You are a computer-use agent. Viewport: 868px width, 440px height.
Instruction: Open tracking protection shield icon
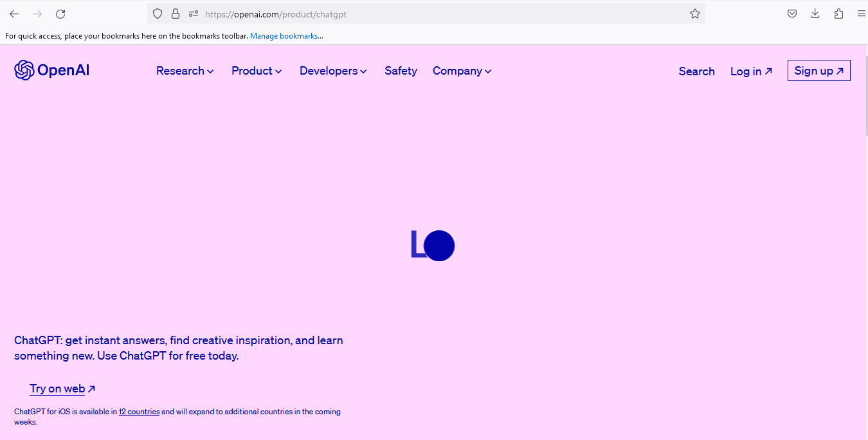158,14
